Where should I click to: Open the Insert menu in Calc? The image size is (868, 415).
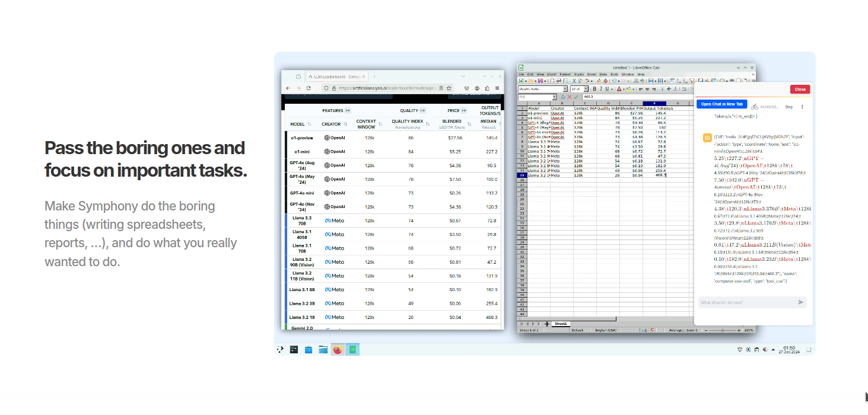pyautogui.click(x=552, y=74)
